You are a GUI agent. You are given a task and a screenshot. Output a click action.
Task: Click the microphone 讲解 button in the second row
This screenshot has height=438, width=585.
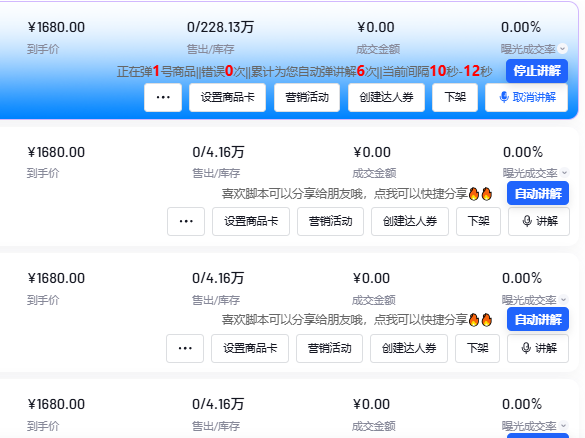pyautogui.click(x=539, y=221)
